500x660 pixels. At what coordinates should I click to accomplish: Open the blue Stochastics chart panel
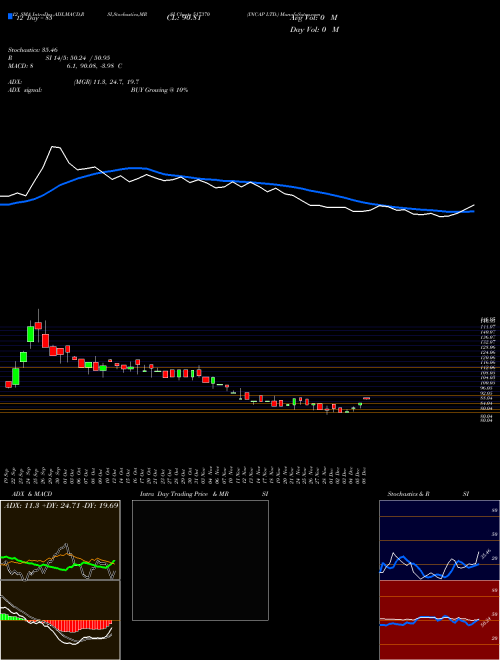(439, 540)
